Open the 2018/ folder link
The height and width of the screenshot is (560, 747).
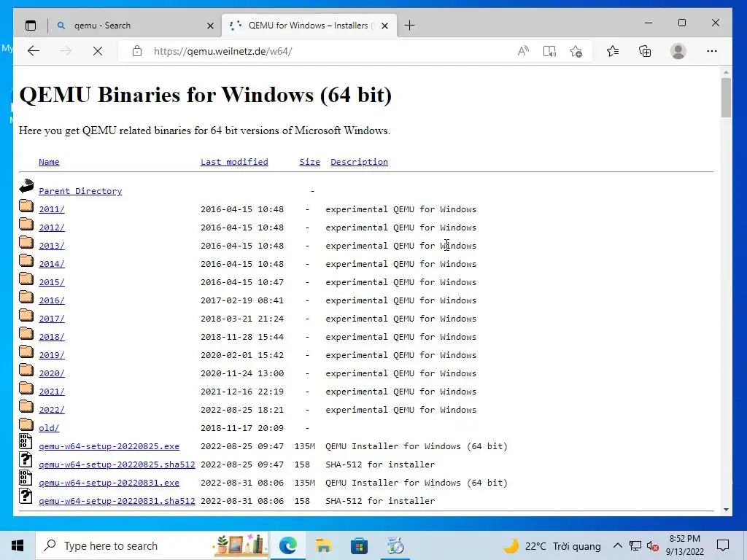pos(52,337)
